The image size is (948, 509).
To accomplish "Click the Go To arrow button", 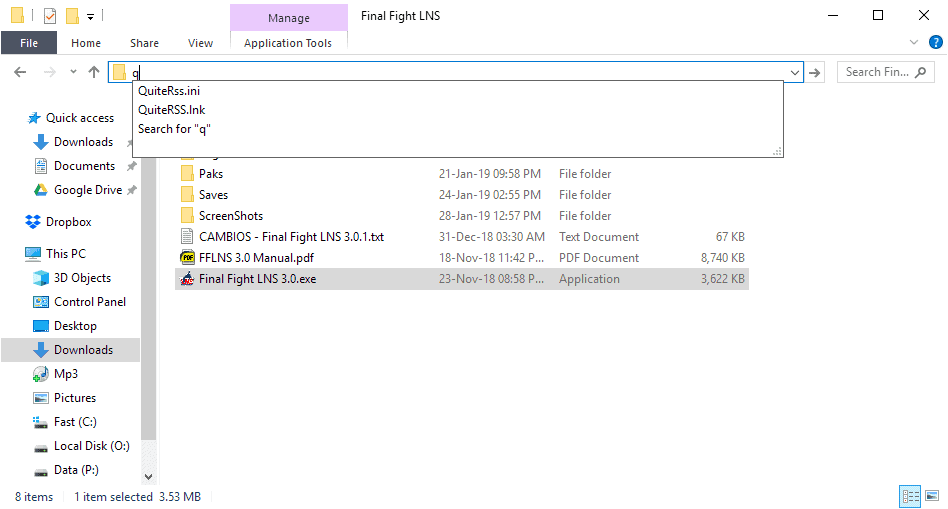I will pyautogui.click(x=815, y=73).
